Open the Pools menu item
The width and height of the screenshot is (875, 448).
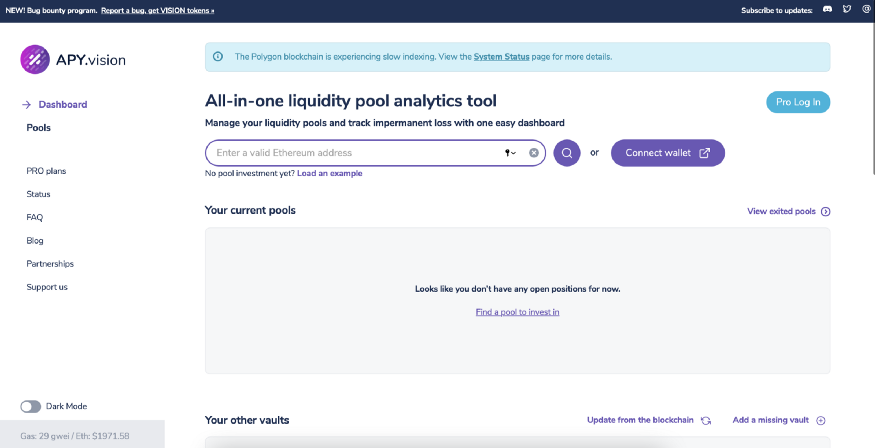tap(39, 128)
